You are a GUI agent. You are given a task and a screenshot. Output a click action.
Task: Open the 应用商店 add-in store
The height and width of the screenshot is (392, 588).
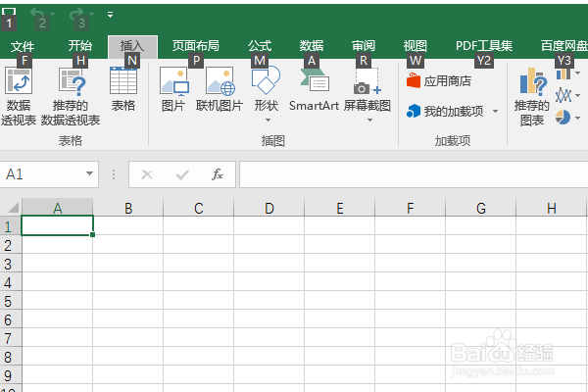coord(439,80)
